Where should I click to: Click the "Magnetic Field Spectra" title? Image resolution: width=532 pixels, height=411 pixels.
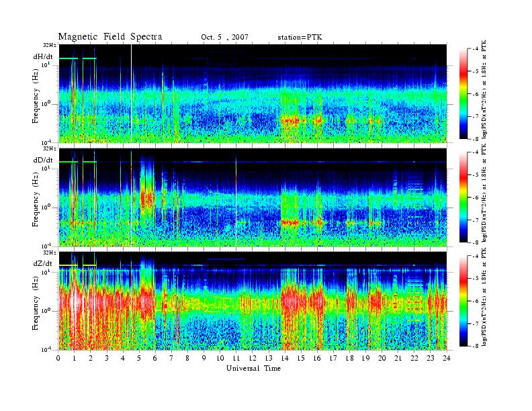click(110, 37)
